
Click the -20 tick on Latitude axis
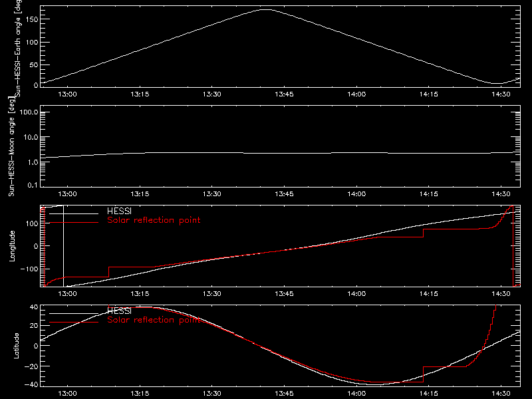[x=31, y=366]
